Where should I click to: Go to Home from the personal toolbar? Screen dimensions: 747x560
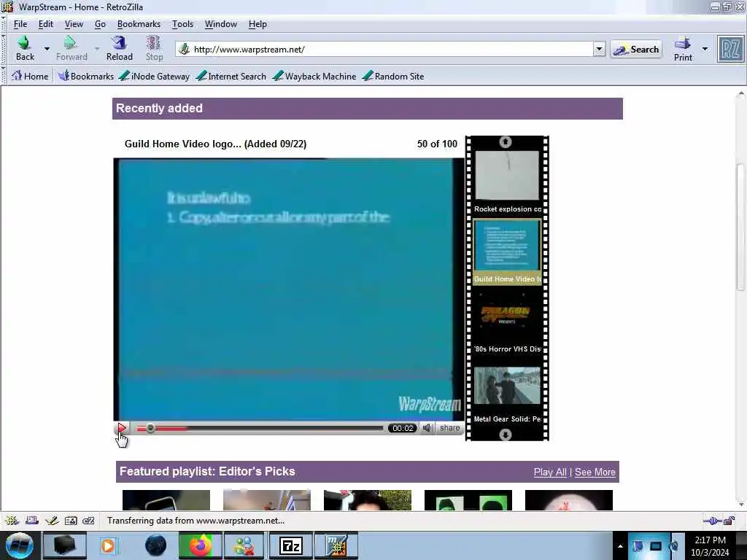click(30, 76)
